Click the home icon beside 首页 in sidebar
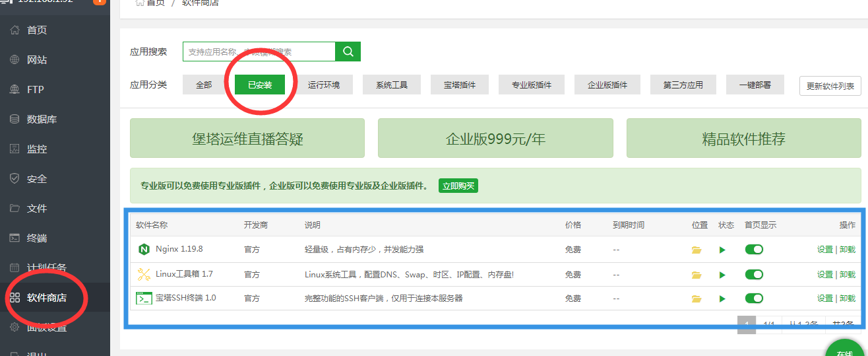 [x=15, y=30]
